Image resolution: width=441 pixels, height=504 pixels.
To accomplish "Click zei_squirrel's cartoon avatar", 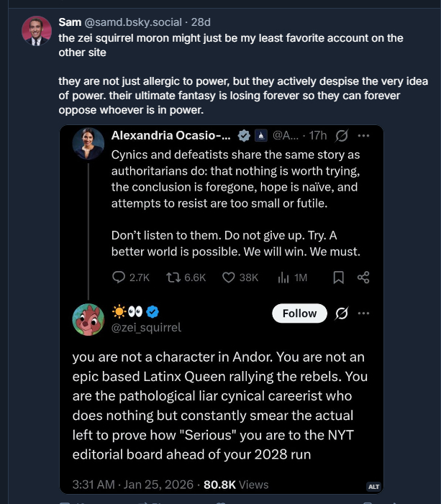I will [88, 319].
